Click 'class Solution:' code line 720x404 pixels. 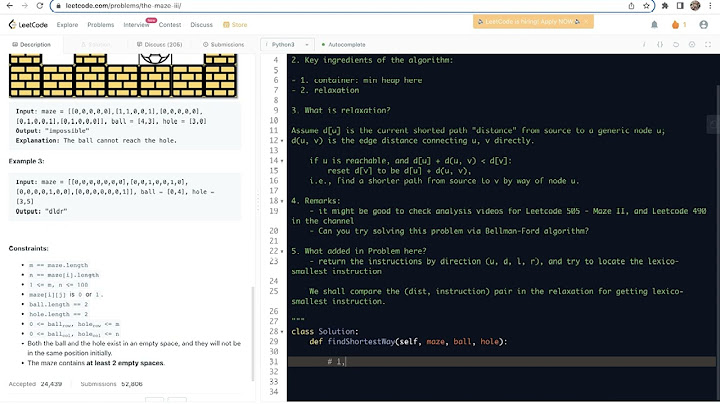[325, 331]
